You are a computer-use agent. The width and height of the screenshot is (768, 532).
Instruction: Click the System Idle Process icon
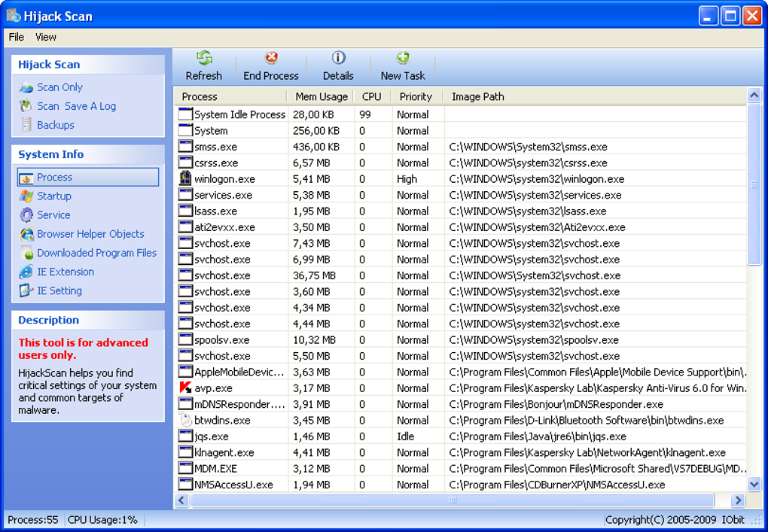[x=185, y=114]
